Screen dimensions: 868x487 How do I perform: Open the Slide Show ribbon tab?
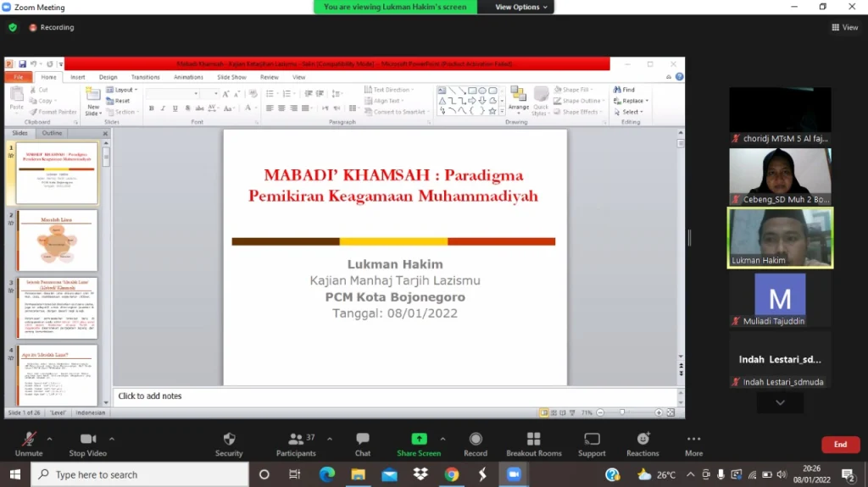[x=231, y=77]
